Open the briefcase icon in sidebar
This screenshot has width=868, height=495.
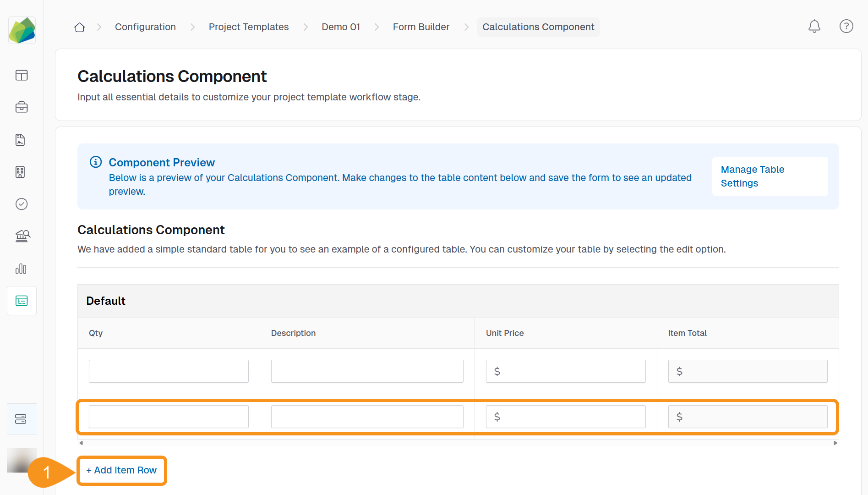(22, 107)
